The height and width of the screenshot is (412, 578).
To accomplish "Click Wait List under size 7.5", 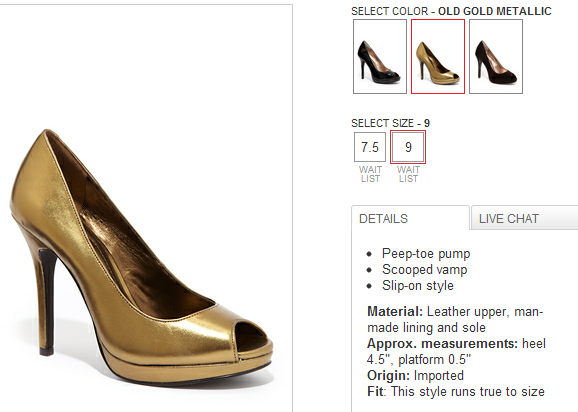I will (x=370, y=174).
